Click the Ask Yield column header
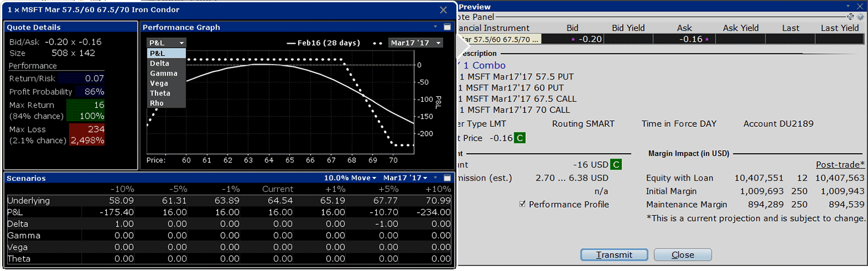This screenshot has height=271, width=868. (x=741, y=28)
